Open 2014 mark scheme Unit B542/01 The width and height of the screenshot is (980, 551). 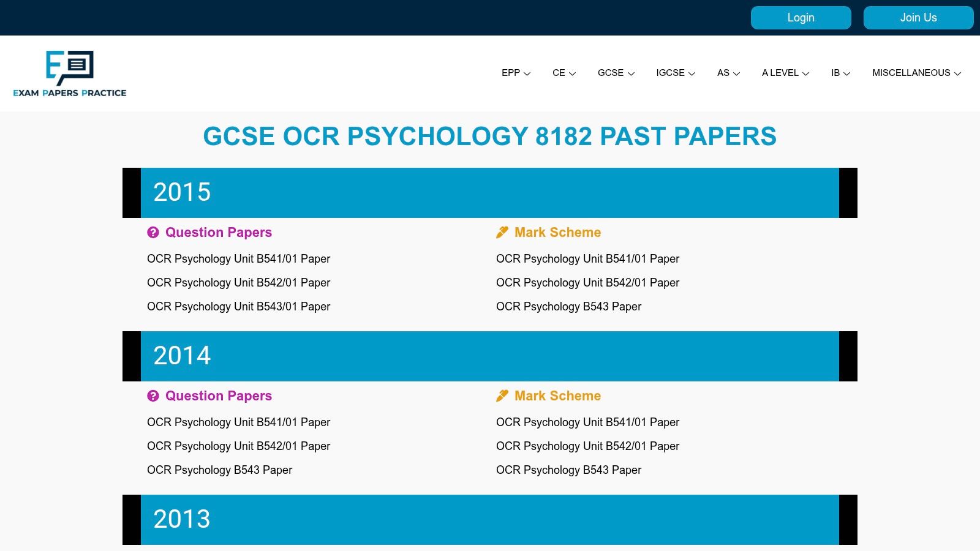pyautogui.click(x=587, y=446)
